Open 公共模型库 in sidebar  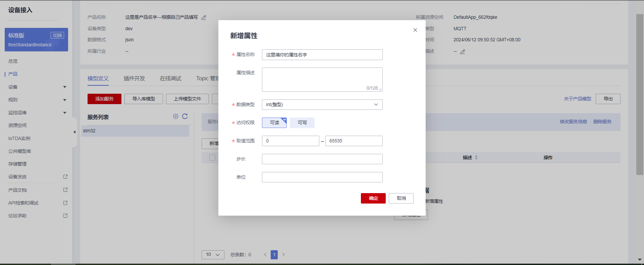tap(20, 151)
